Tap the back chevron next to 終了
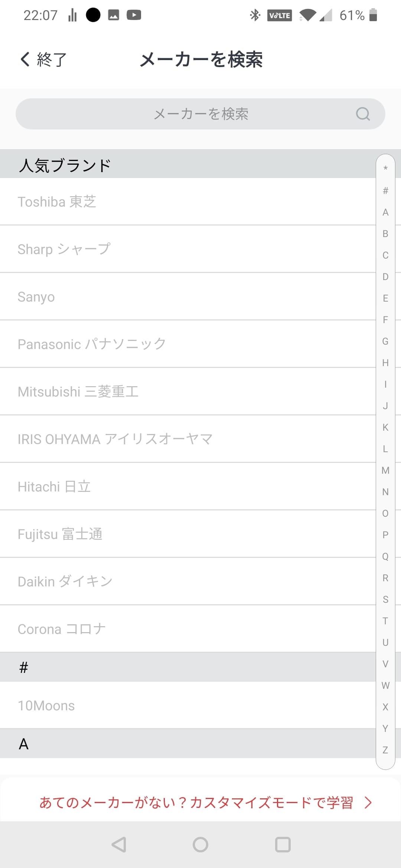Image resolution: width=401 pixels, height=868 pixels. [25, 59]
